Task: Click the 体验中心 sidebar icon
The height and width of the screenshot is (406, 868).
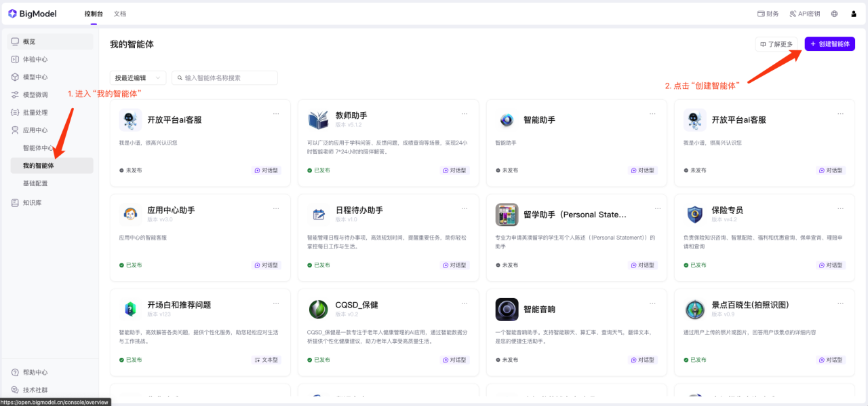Action: coord(15,59)
